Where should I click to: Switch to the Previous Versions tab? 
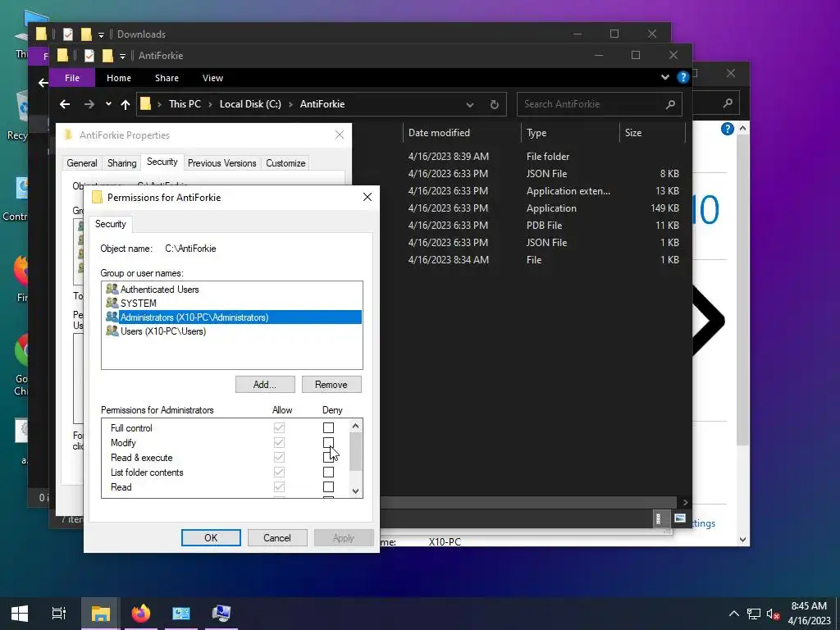coord(221,163)
